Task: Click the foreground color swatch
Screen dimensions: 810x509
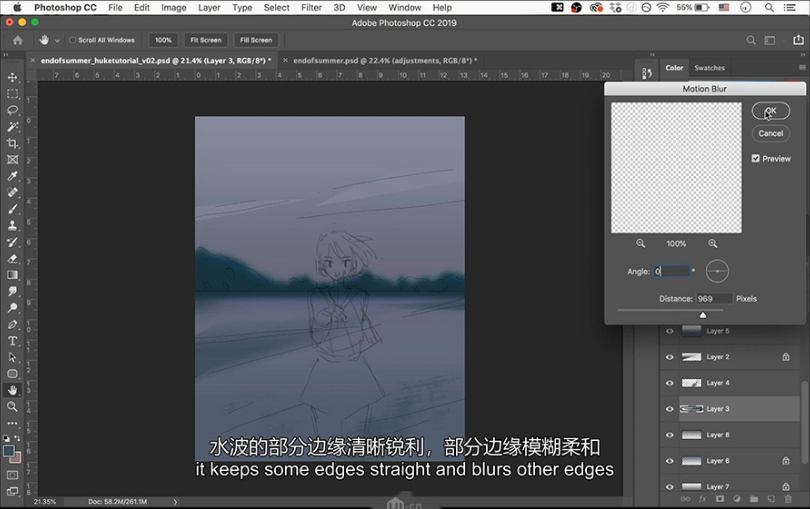Action: pos(9,451)
